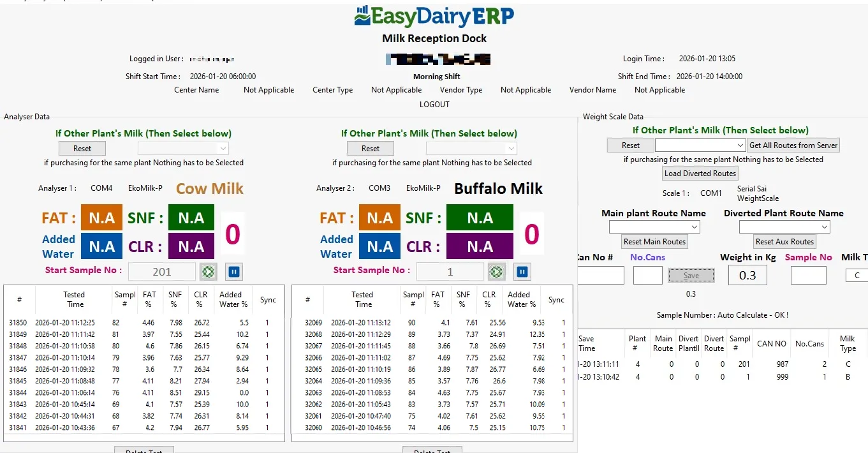This screenshot has height=453, width=868.
Task: Select buffalo milk Added Water N.A box
Action: tap(379, 246)
